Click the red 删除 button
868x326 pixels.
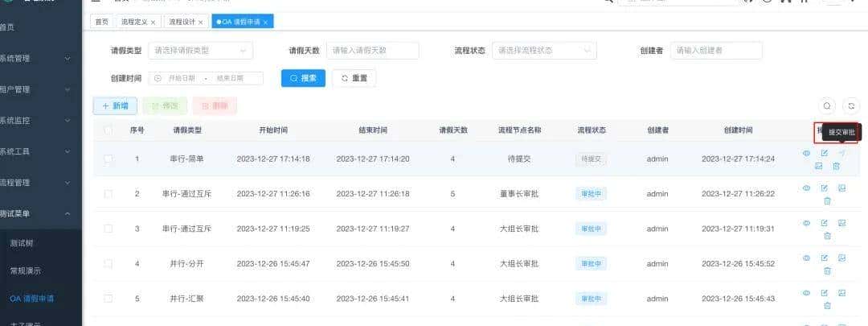(215, 106)
